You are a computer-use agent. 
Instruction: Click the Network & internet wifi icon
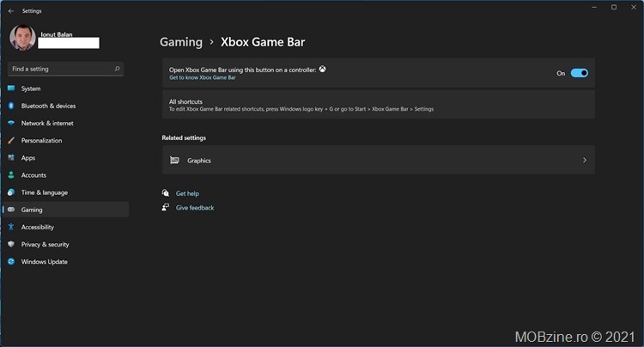(11, 123)
